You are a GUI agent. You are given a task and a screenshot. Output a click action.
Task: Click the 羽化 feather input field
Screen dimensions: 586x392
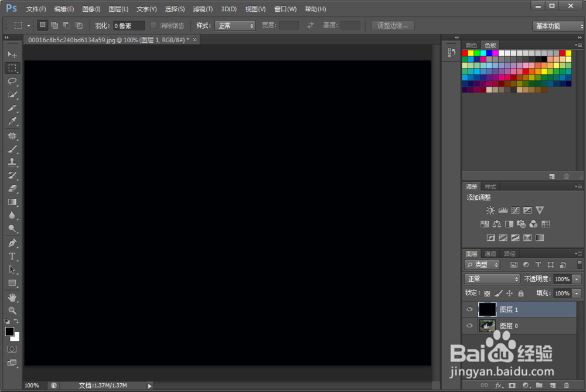coord(129,26)
